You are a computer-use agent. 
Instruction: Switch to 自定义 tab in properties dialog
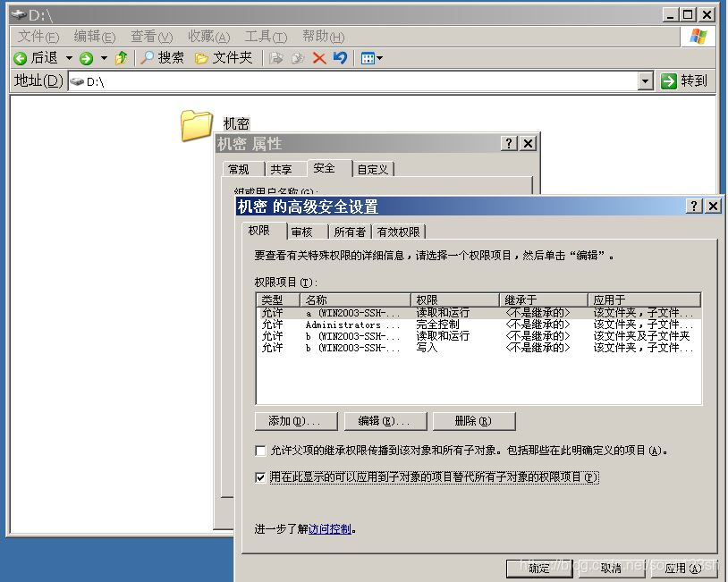(x=373, y=169)
